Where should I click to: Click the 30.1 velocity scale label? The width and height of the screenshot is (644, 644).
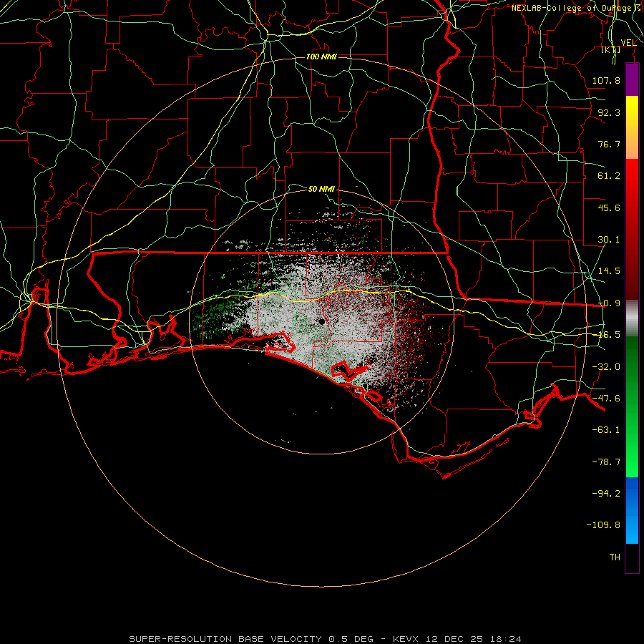[609, 240]
